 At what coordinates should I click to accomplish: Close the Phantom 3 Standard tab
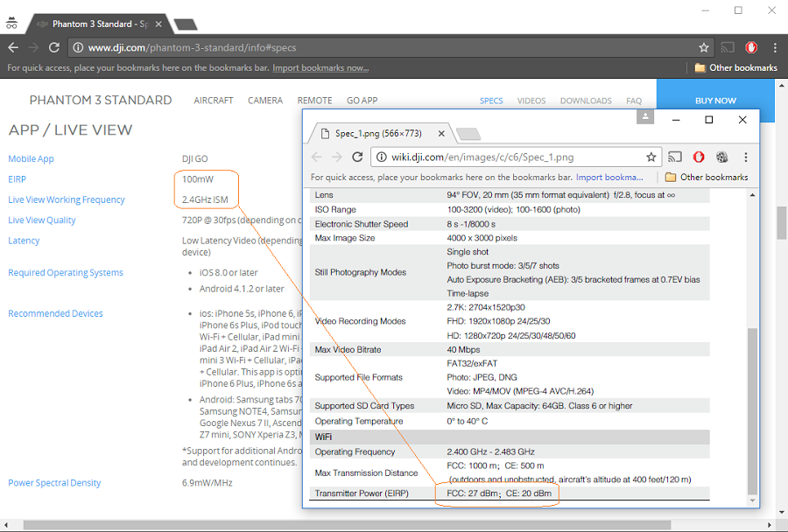click(x=158, y=24)
